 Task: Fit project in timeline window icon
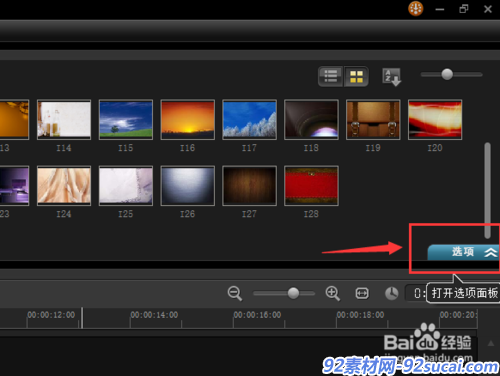point(362,293)
